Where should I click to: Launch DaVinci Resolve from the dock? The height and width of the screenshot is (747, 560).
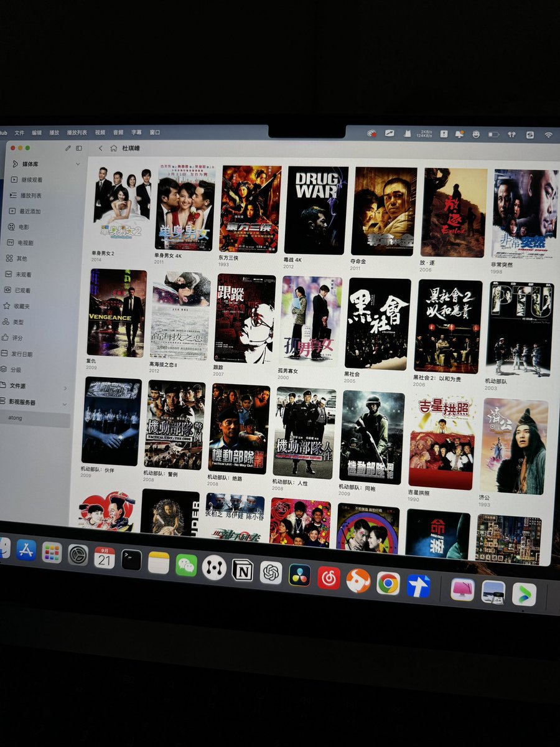299,575
